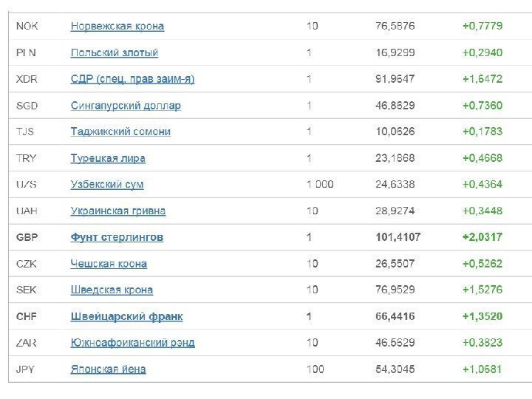The image size is (532, 399).
Task: Click the Чешская крона link
Action: [109, 264]
